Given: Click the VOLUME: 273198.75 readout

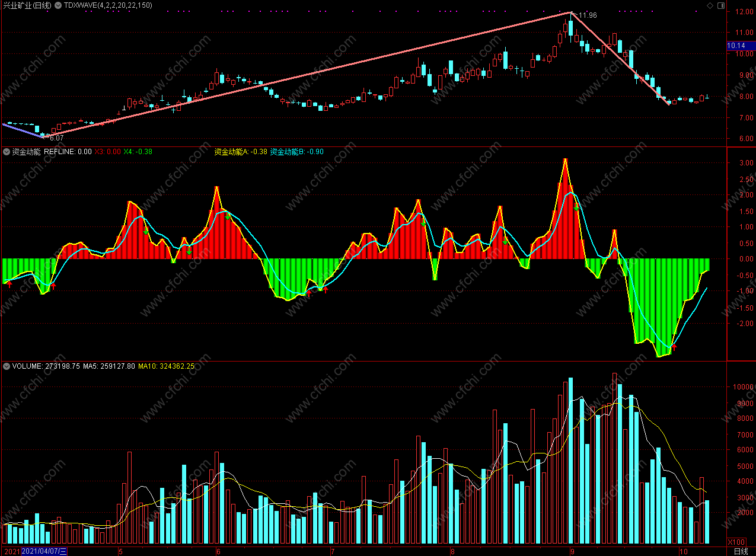Looking at the screenshot, I should click(46, 366).
